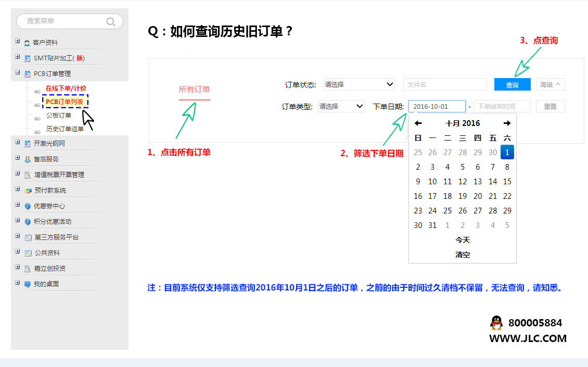Click the 预付款系统 icon
588x367 pixels.
28,191
